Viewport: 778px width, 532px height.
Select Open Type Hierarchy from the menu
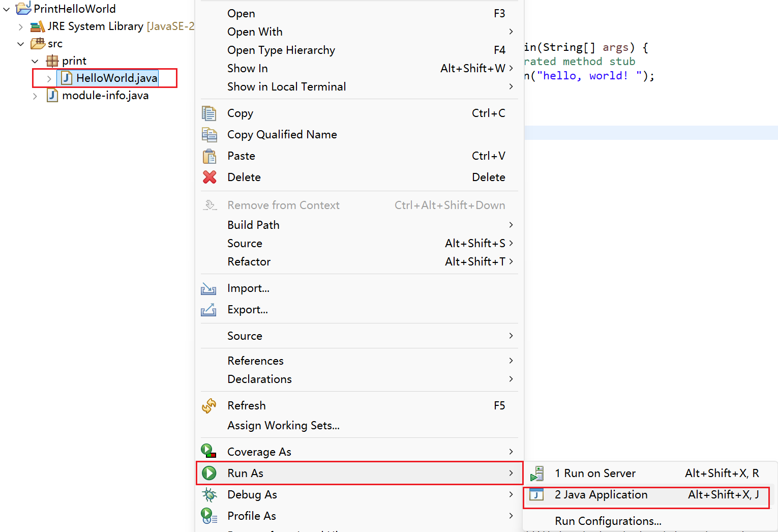pyautogui.click(x=281, y=50)
